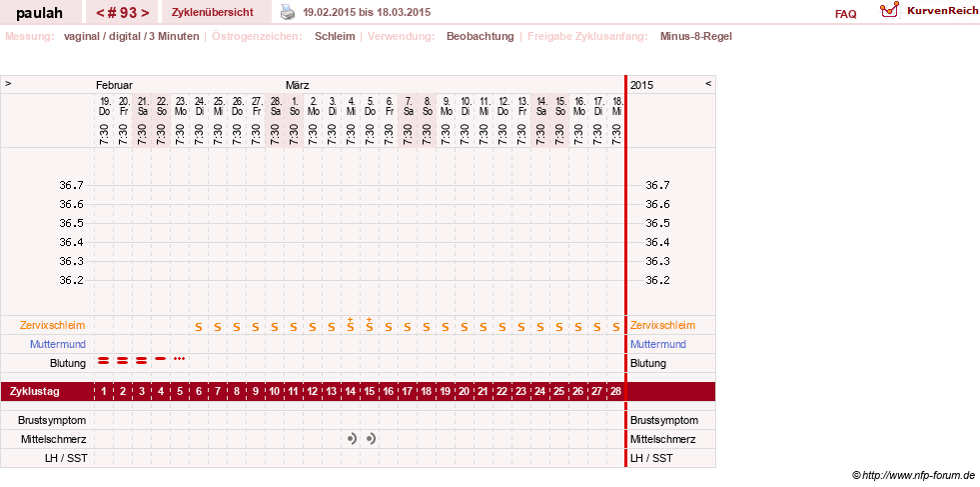
Task: Click the 'Messung:' label
Action: (29, 36)
